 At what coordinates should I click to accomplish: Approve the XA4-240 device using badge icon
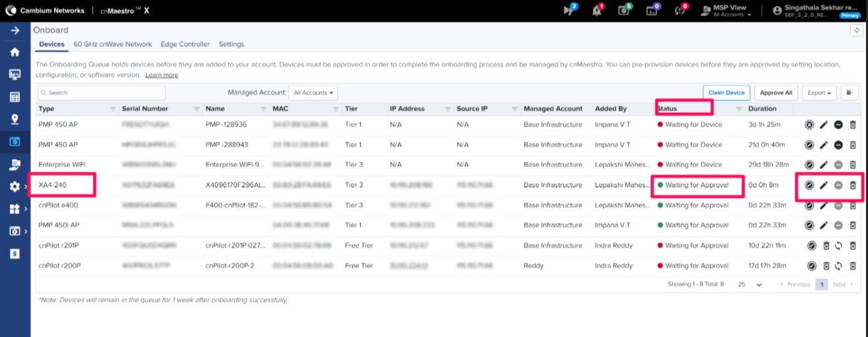tap(809, 186)
